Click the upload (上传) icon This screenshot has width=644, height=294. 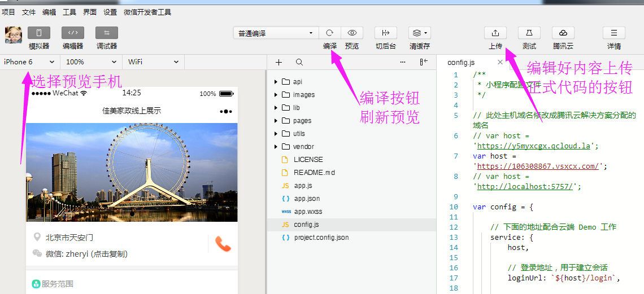pos(495,33)
